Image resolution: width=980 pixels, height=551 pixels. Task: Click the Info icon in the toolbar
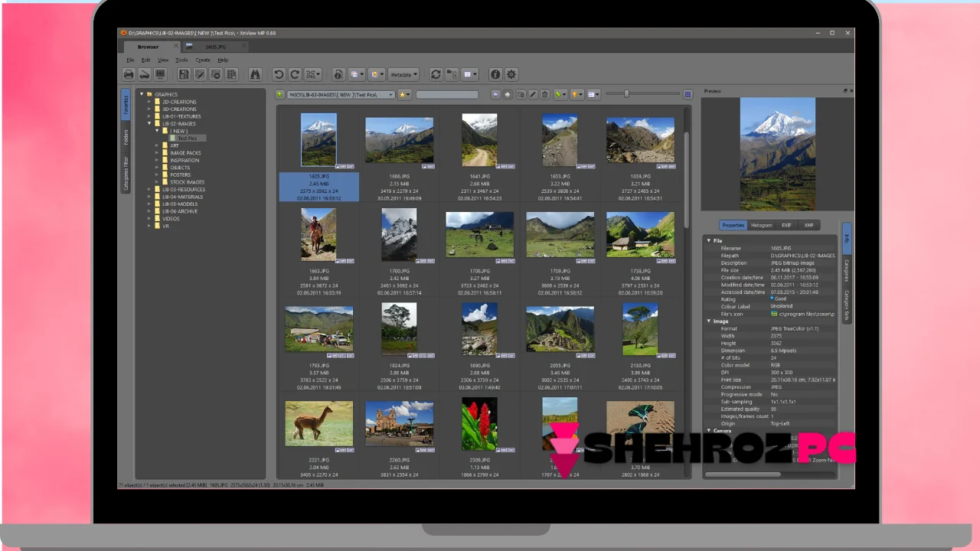495,74
